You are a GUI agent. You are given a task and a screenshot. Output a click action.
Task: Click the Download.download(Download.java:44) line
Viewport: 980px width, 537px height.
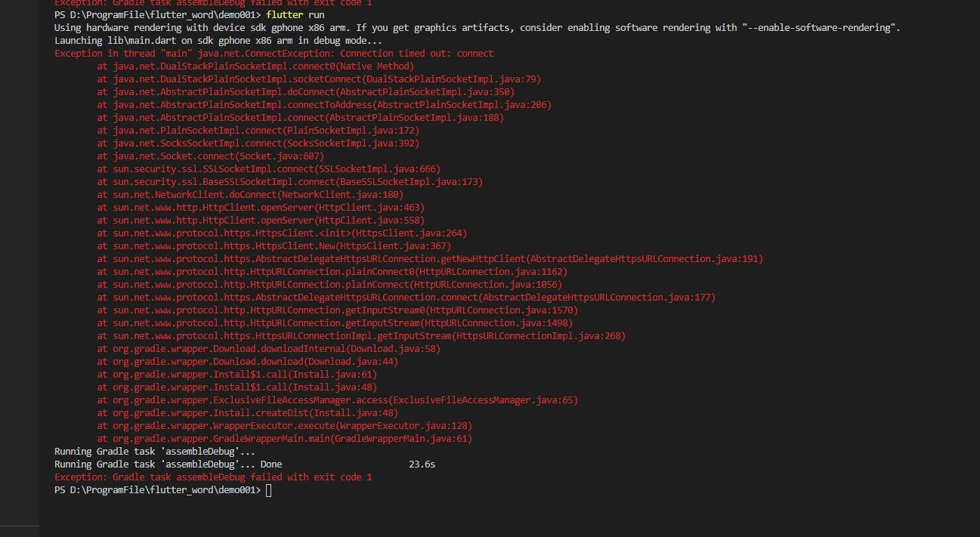(247, 362)
